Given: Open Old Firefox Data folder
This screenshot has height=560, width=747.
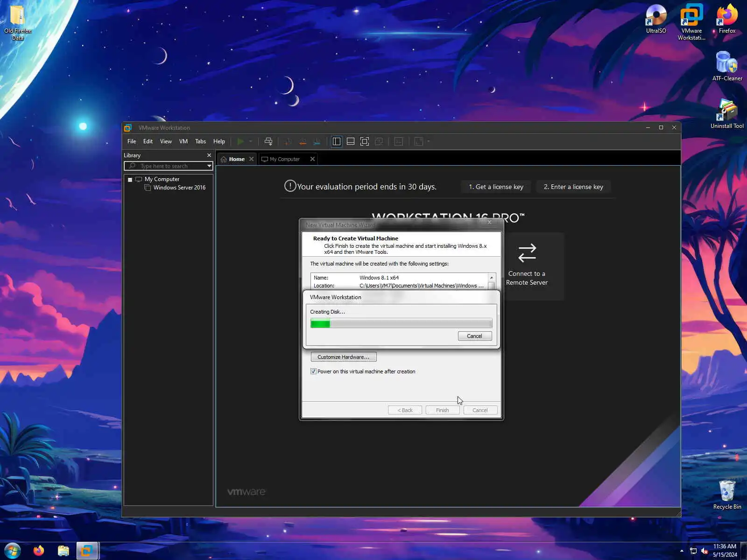Looking at the screenshot, I should pos(18,23).
